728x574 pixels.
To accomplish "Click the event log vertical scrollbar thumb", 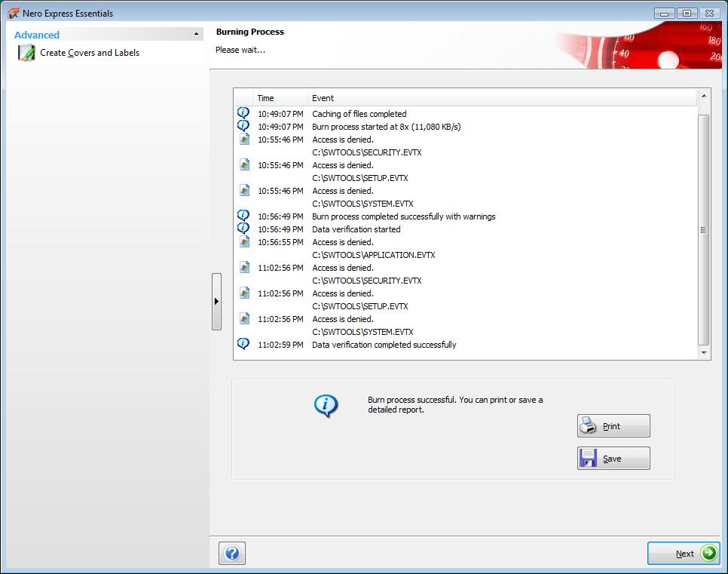I will point(704,229).
